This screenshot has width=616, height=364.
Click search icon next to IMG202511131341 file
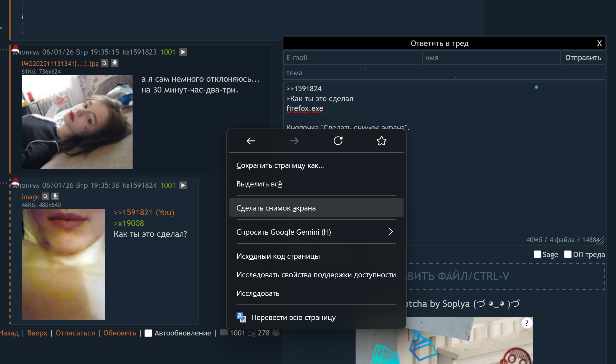[105, 63]
